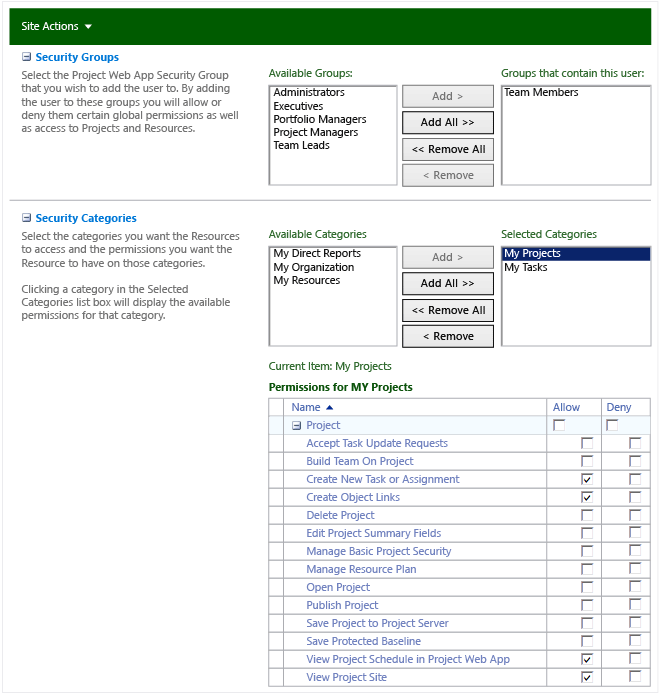Click the Create Object Links permission name
The width and height of the screenshot is (660, 694).
click(353, 497)
